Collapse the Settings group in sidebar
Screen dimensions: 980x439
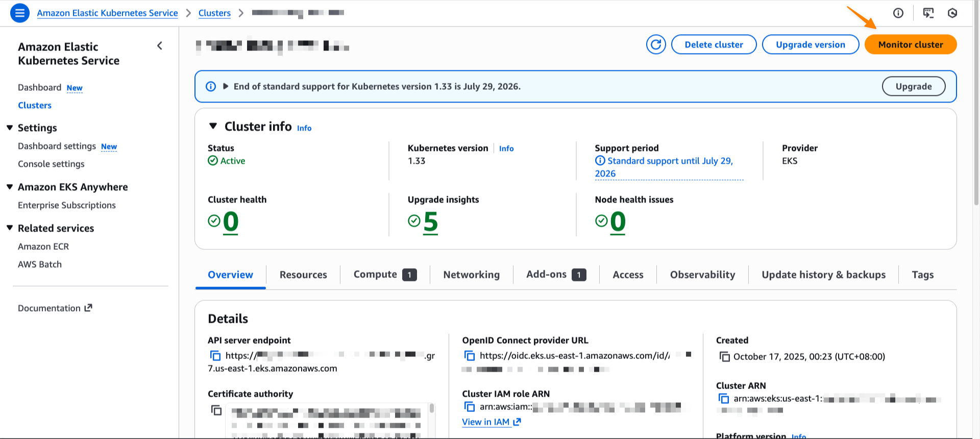10,128
